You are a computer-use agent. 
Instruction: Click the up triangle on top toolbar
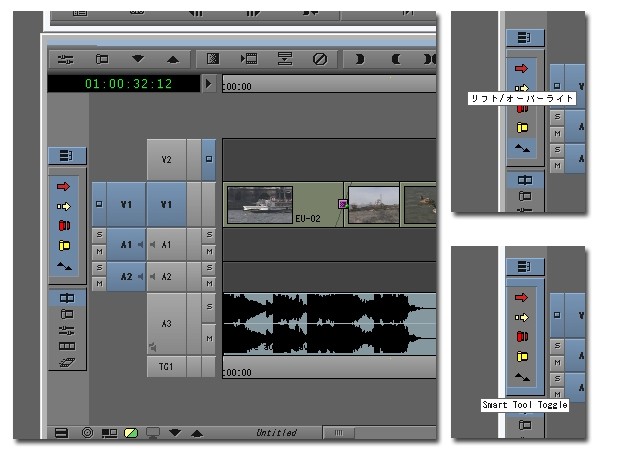173,60
